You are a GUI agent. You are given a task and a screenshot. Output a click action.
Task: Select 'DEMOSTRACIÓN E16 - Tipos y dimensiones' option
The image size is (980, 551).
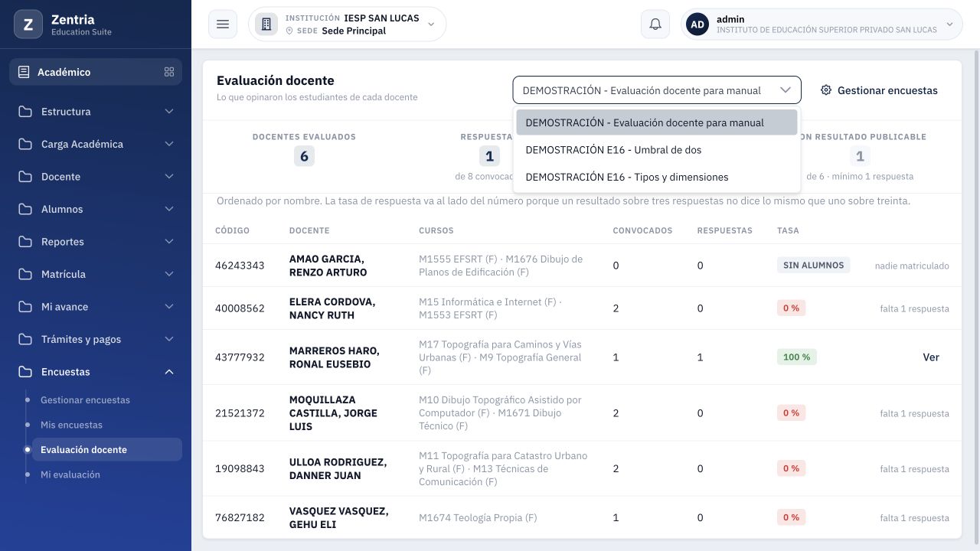[x=657, y=177]
